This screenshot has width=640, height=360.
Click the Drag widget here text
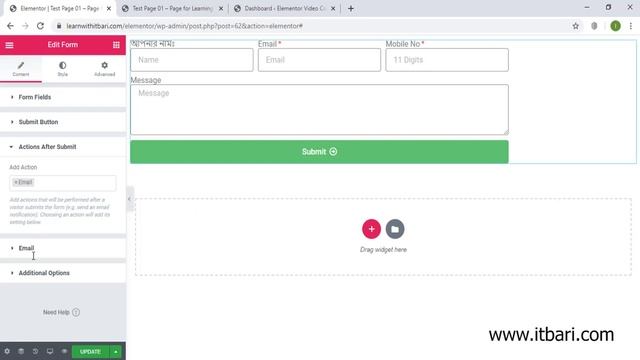click(383, 250)
